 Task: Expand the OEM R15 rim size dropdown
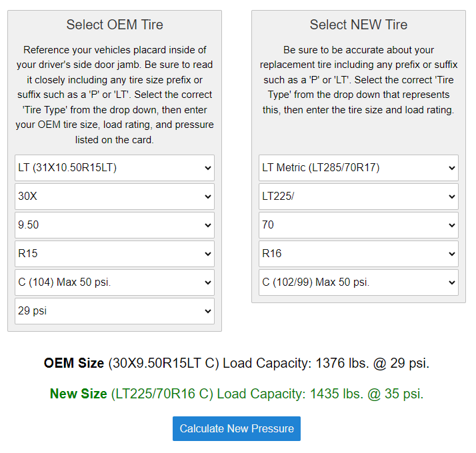[114, 254]
